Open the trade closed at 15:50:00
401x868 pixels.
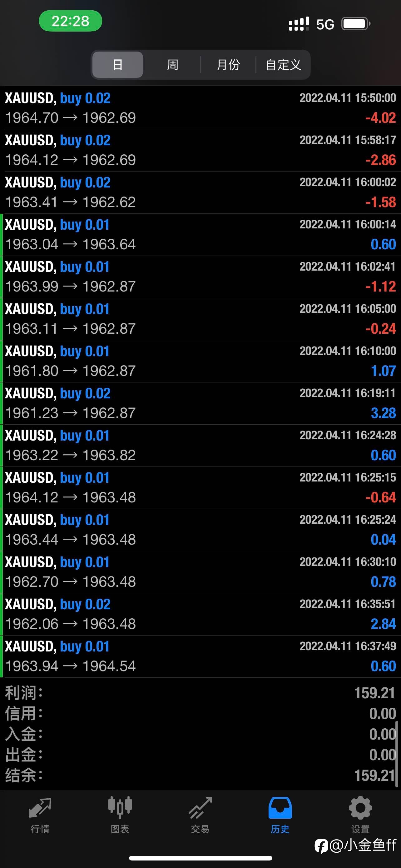pos(200,108)
